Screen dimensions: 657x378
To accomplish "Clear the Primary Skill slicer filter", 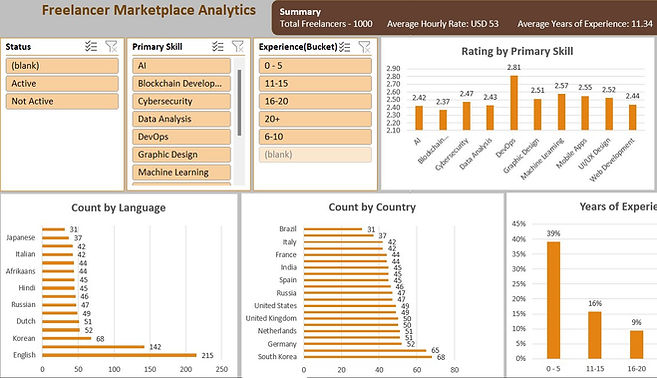I will coord(238,47).
